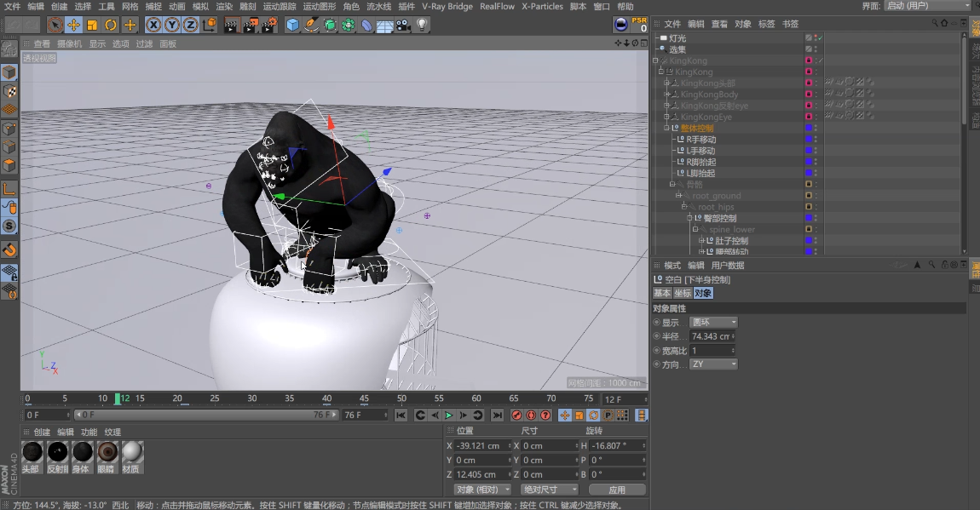Open the 绝对尺寸 size dropdown
This screenshot has width=980, height=510.
[x=550, y=490]
